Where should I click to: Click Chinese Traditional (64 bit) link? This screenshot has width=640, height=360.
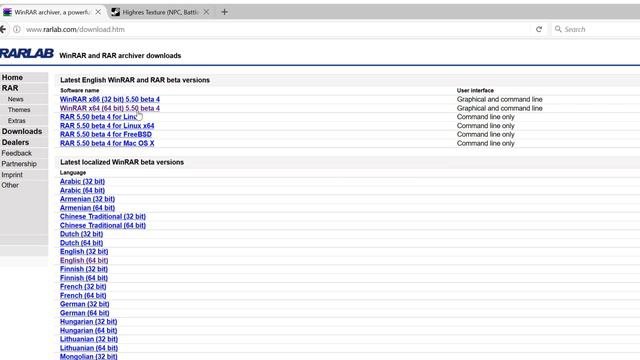(x=103, y=225)
